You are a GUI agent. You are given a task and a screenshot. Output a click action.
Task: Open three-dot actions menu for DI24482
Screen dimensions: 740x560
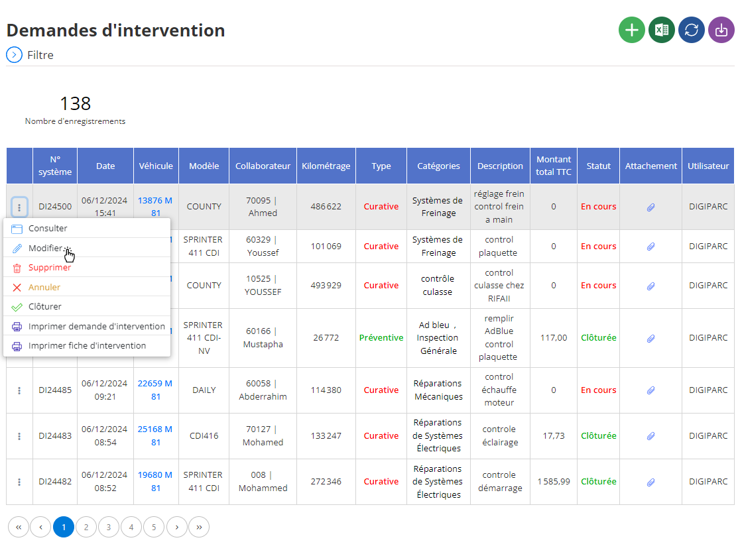[19, 482]
